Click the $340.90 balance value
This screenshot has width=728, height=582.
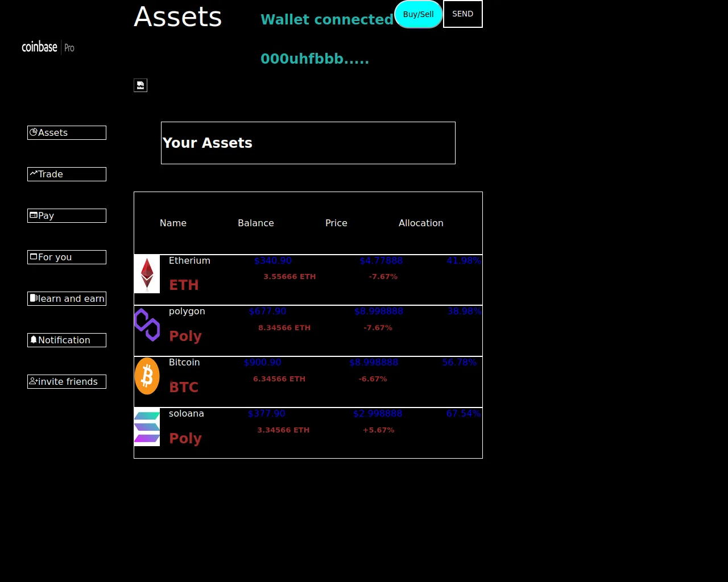pyautogui.click(x=273, y=260)
